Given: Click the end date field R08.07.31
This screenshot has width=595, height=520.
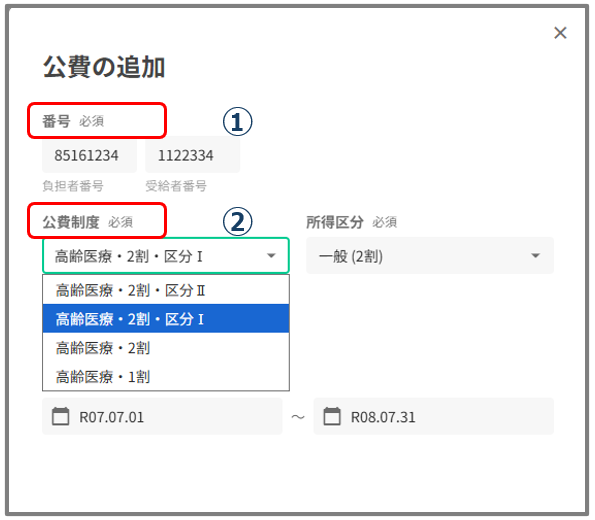Looking at the screenshot, I should point(433,416).
